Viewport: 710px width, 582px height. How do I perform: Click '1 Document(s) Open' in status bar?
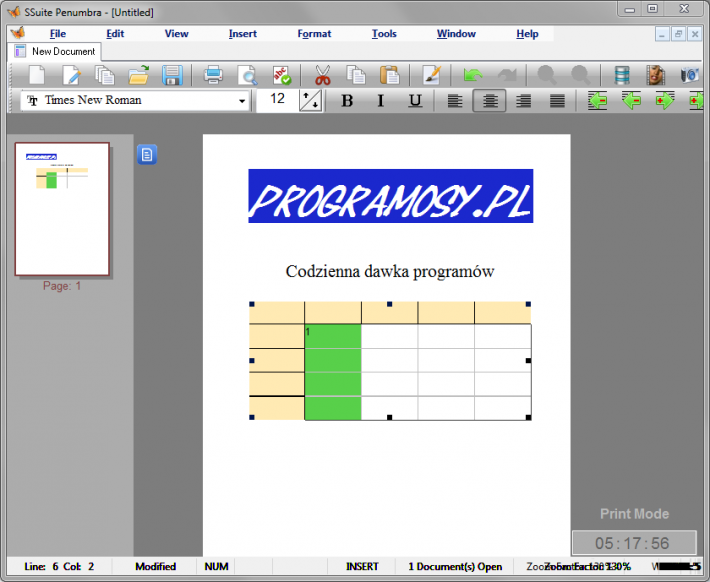[x=455, y=566]
